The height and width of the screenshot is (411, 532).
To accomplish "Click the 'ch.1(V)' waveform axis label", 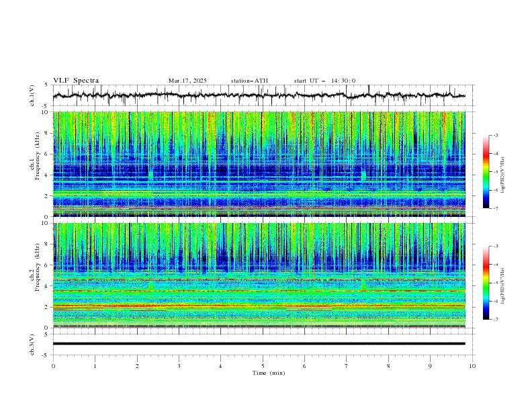I will [32, 95].
